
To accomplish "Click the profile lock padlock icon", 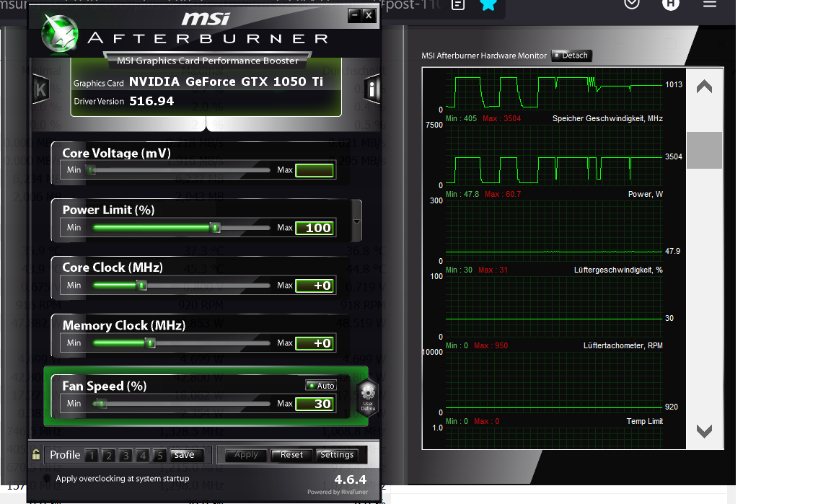I will tap(36, 454).
